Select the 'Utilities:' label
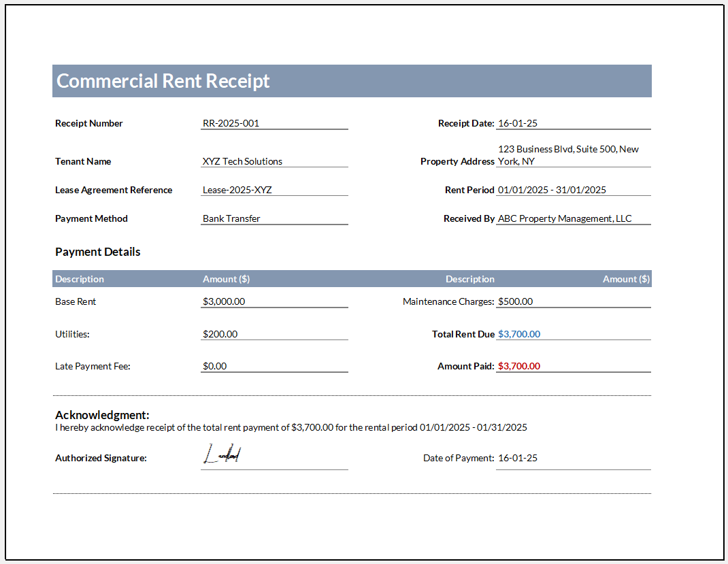The height and width of the screenshot is (564, 728). pyautogui.click(x=72, y=334)
